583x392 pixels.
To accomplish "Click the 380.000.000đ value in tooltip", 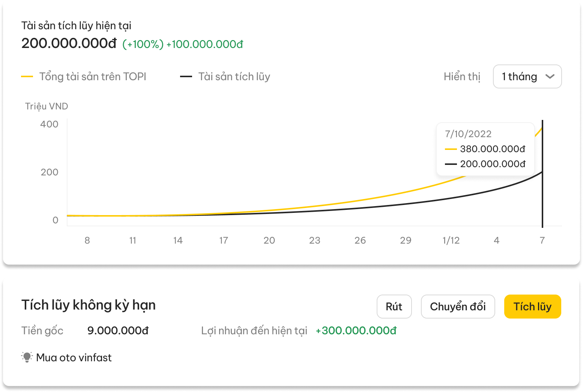I will tap(492, 149).
